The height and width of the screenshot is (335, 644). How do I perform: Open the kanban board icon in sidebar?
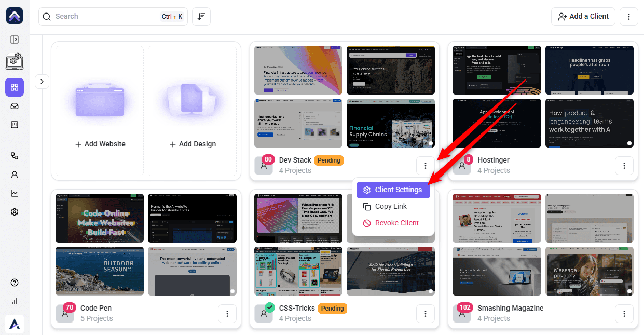[15, 125]
